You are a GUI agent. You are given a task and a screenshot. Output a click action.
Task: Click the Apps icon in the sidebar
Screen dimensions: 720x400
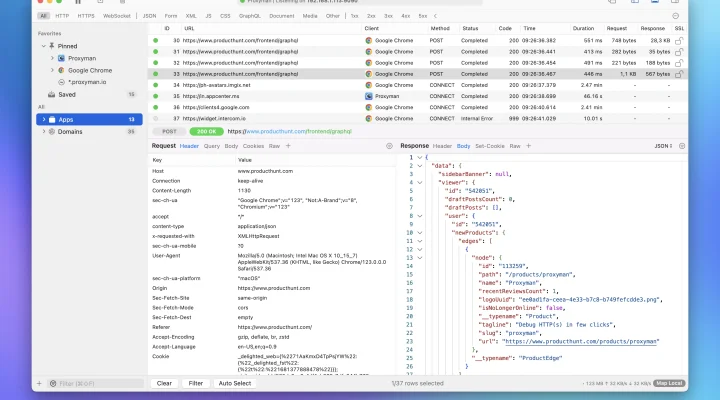point(52,119)
